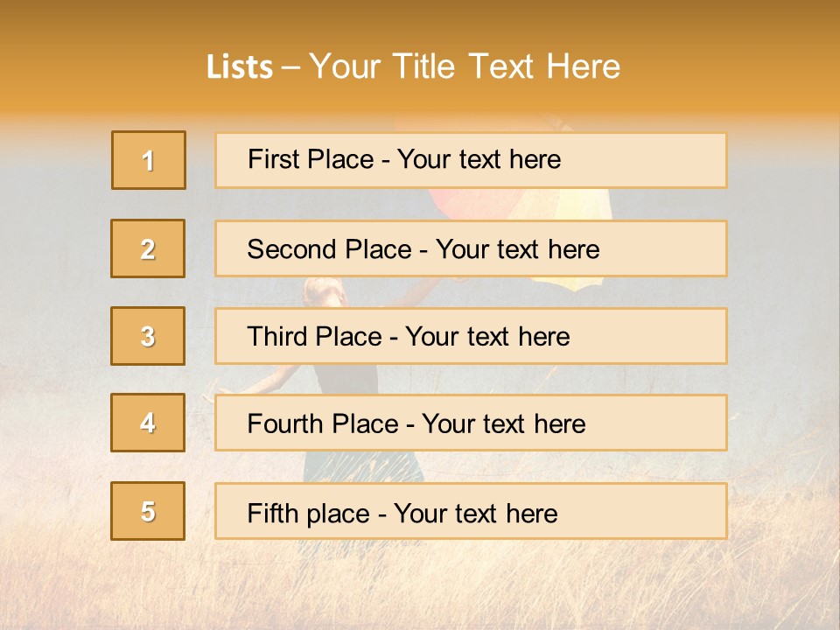Click the Fifth place text bar
The height and width of the screenshot is (630, 840).
[x=471, y=511]
